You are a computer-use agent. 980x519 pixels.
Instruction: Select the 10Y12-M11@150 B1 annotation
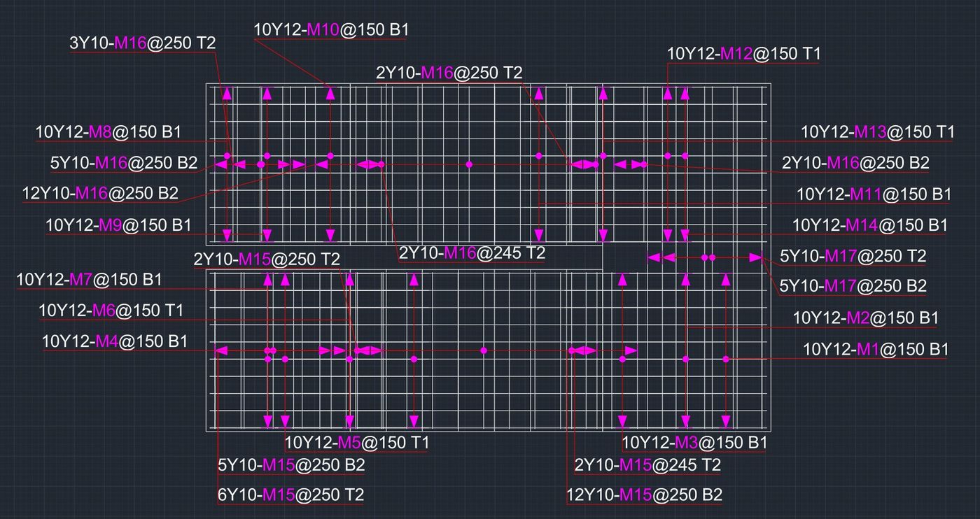coord(874,194)
